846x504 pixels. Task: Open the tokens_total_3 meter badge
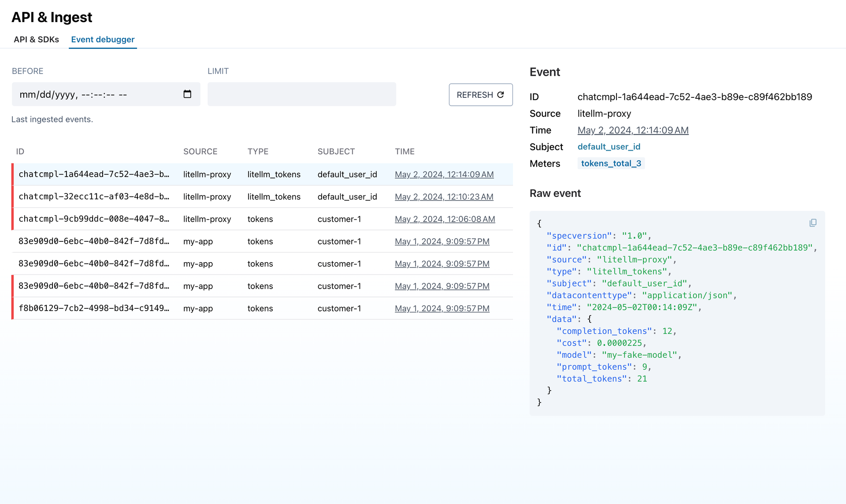[611, 163]
